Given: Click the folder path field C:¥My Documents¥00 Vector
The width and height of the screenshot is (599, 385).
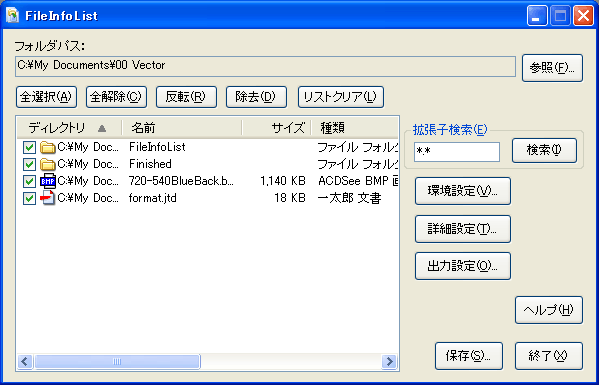Looking at the screenshot, I should (x=266, y=66).
